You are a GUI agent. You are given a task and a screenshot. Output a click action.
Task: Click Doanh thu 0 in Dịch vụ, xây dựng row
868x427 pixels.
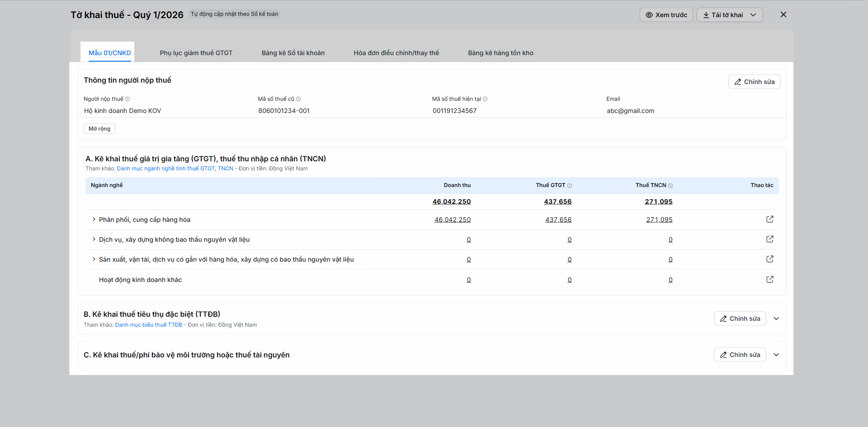coord(469,239)
